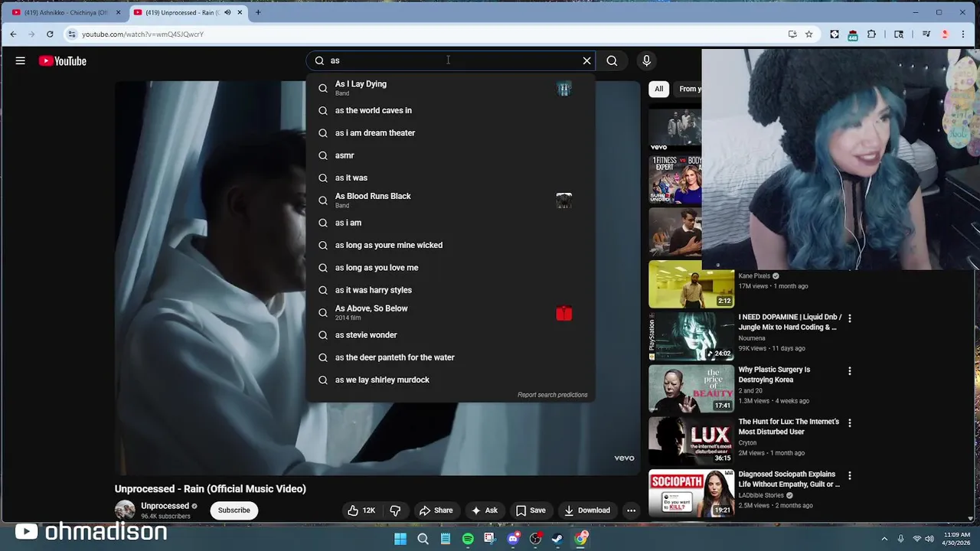Select suggestion 'as it was harry styles'

click(x=450, y=290)
